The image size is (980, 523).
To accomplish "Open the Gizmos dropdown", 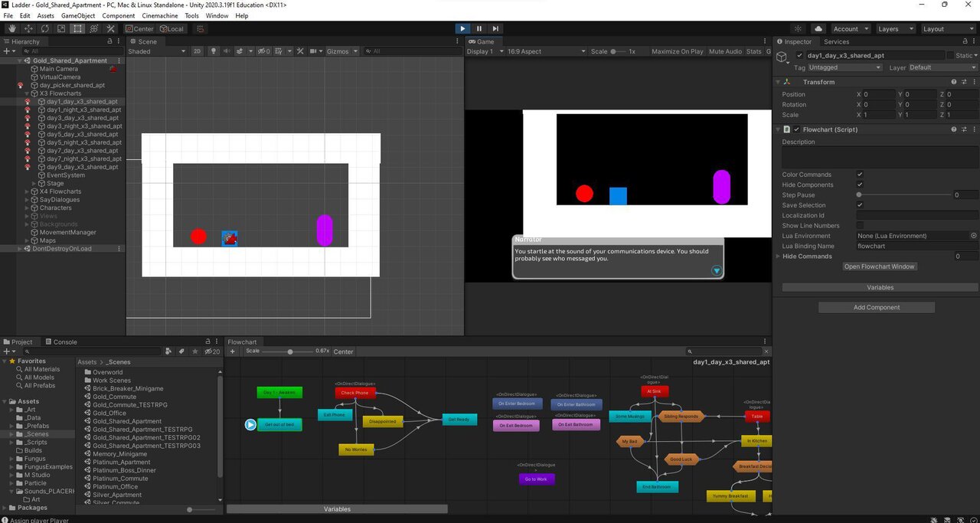I will 342,51.
